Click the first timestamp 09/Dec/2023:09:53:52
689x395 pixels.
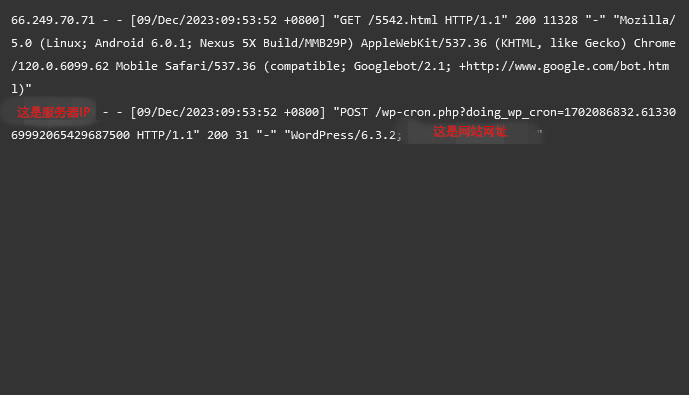point(207,20)
